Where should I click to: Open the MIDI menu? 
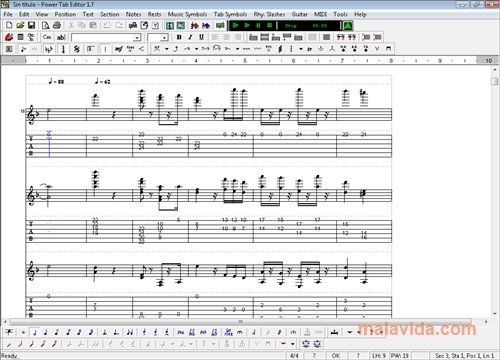[x=320, y=14]
